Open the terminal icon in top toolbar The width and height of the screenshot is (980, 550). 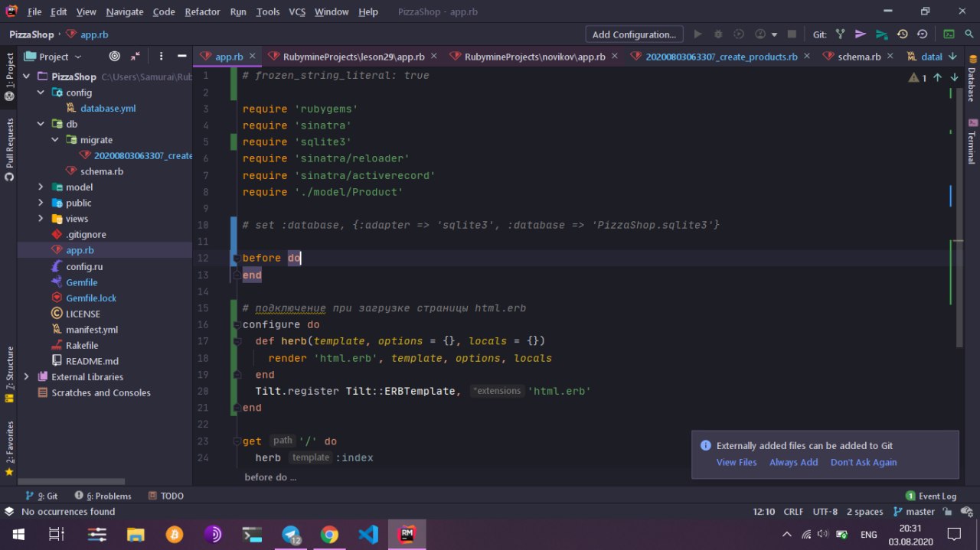(x=949, y=34)
